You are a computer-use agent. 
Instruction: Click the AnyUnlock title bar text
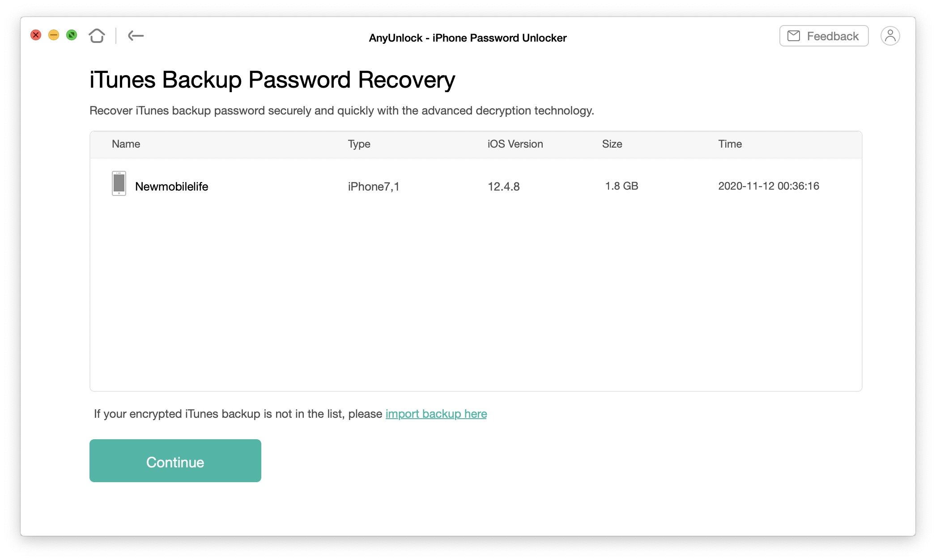click(x=468, y=38)
